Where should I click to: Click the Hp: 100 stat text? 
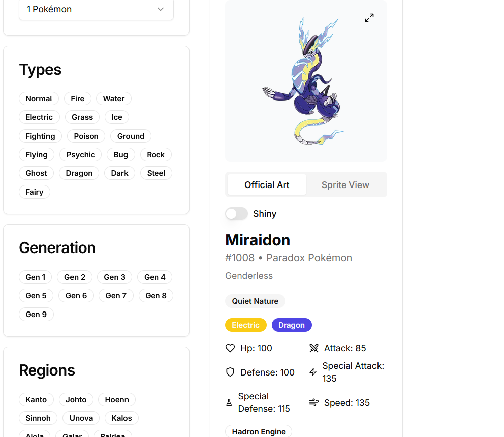[256, 348]
